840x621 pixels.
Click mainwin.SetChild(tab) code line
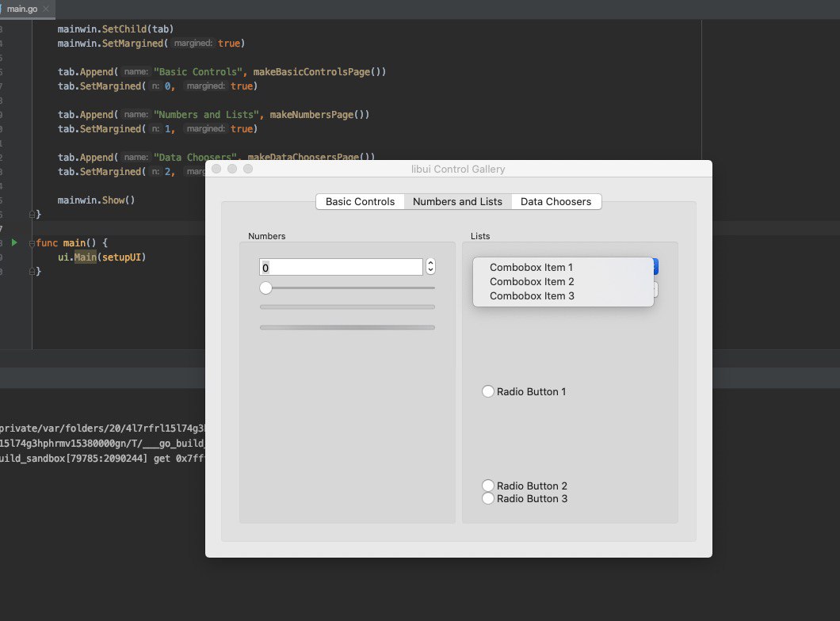(116, 29)
